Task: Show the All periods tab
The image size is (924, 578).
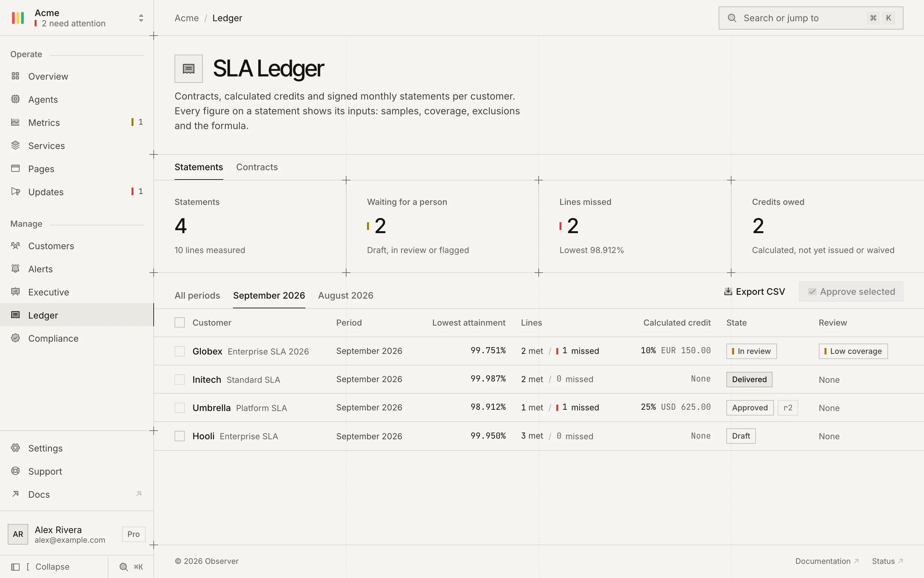Action: 197,295
